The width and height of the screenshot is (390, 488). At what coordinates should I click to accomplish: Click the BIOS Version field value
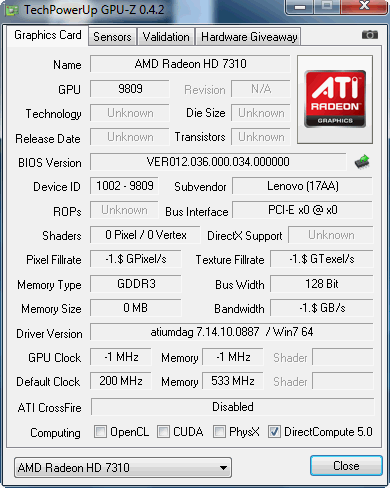[x=218, y=162]
